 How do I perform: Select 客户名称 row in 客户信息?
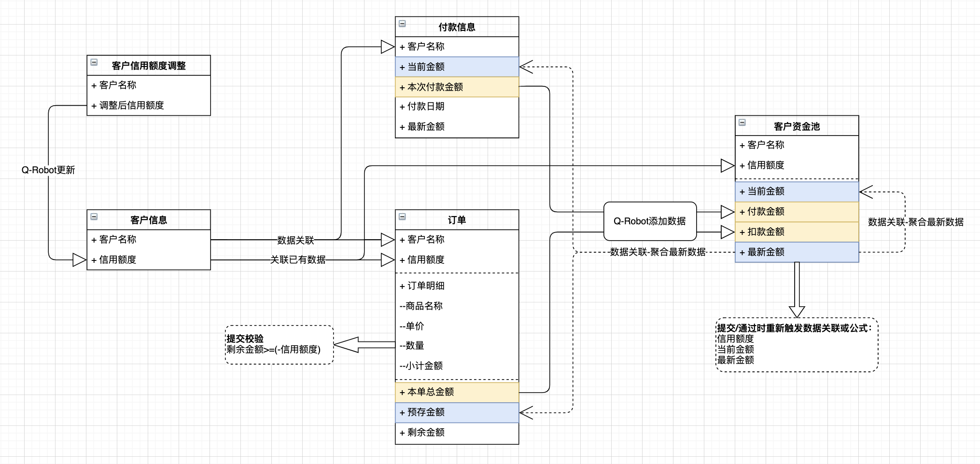pos(149,240)
